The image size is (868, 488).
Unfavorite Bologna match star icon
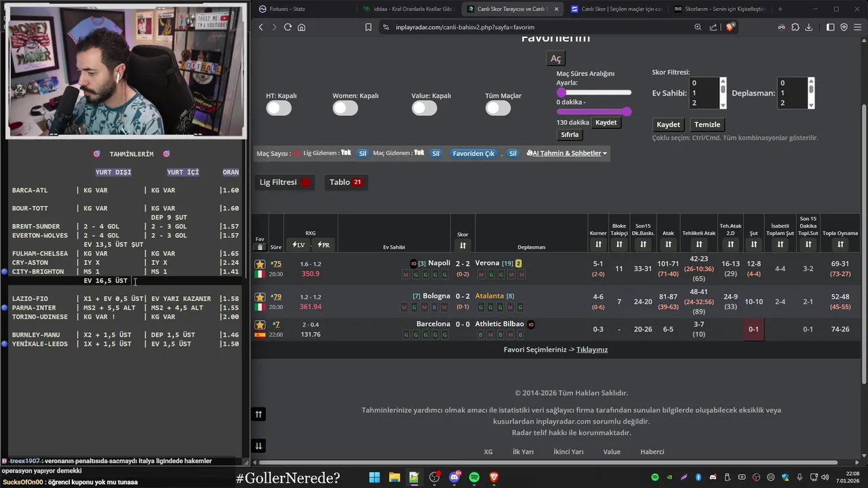point(260,297)
